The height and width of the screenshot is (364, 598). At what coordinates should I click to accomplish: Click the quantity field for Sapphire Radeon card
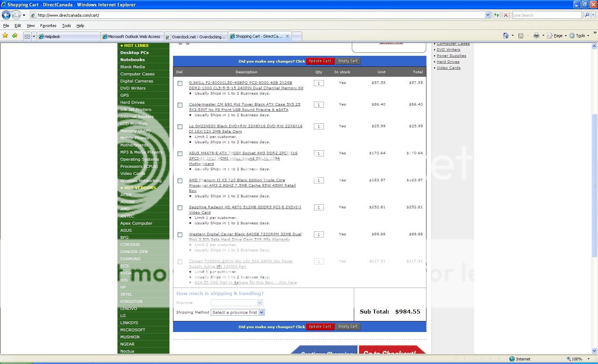pos(319,208)
